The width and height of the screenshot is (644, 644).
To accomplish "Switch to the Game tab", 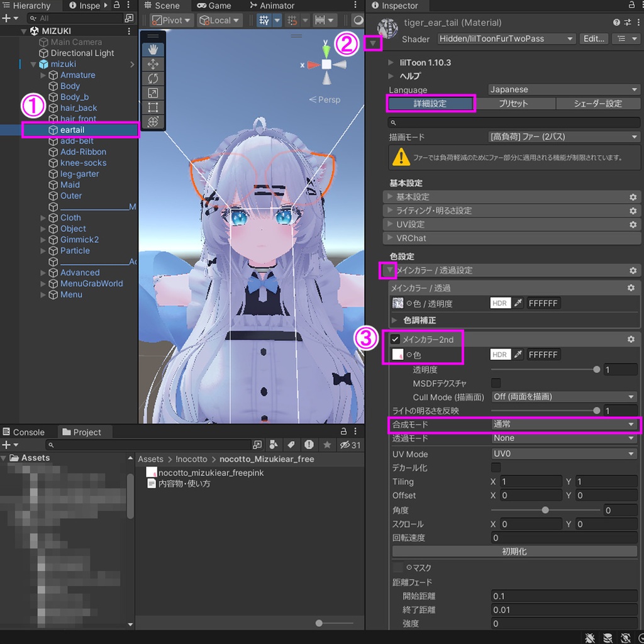I will [216, 6].
